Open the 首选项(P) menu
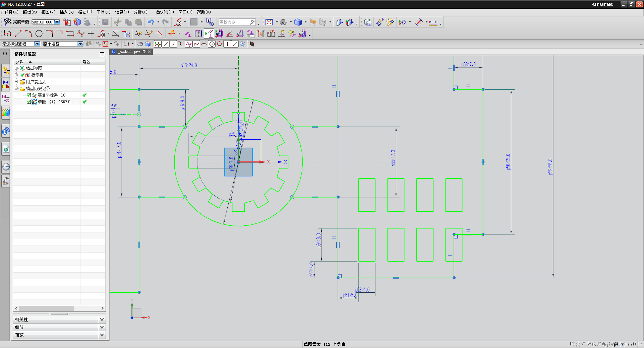This screenshot has height=348, width=644. [x=165, y=12]
